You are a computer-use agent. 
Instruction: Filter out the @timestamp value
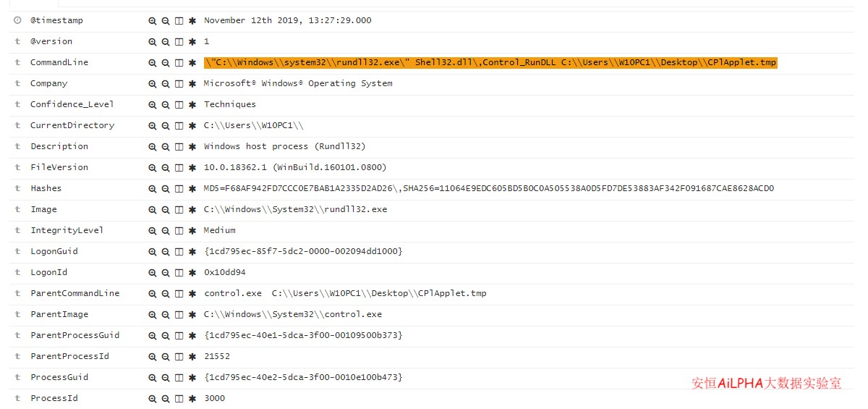pos(166,21)
